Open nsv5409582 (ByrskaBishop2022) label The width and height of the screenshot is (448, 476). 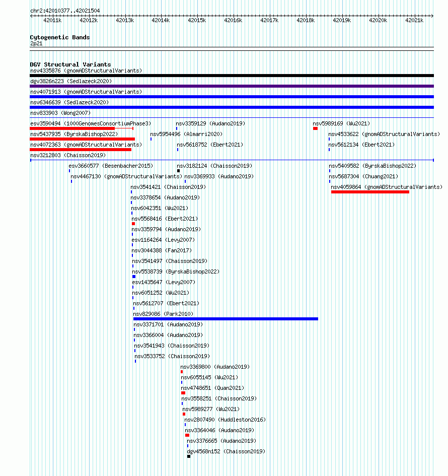(372, 166)
